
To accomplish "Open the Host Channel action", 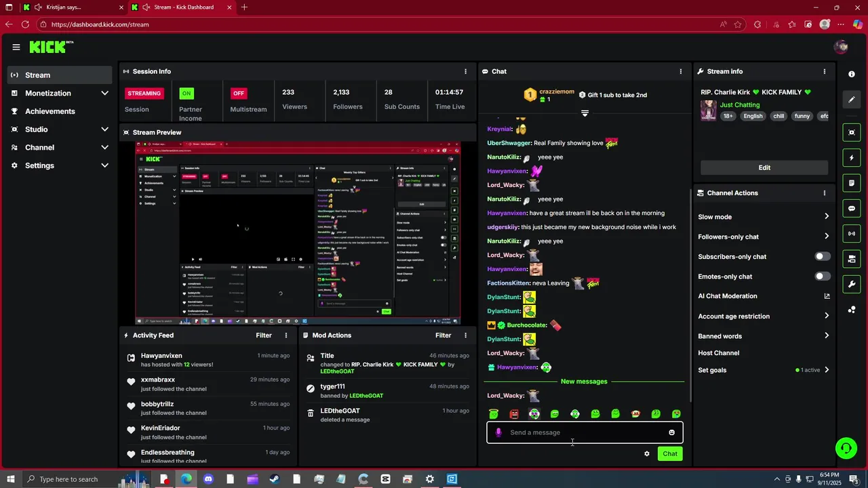I will (719, 353).
